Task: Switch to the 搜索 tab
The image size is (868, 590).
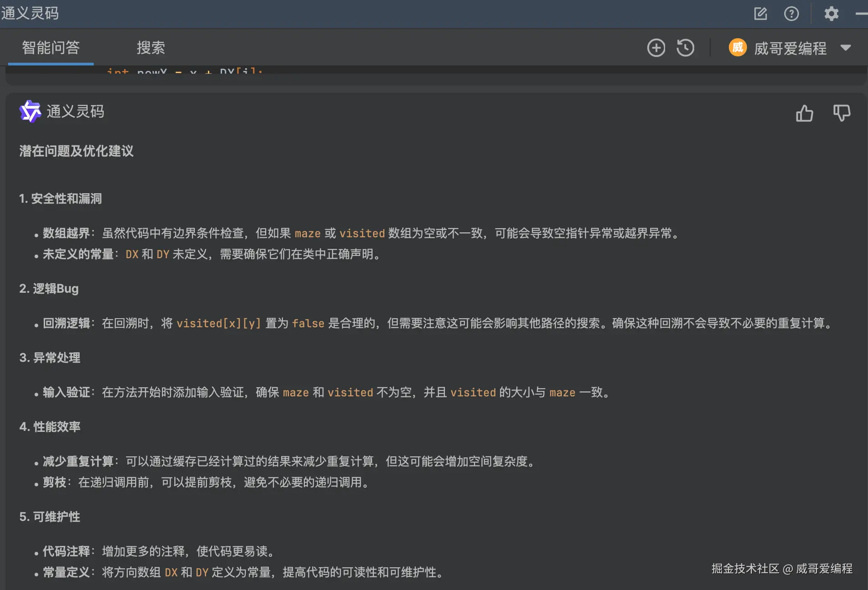Action: coord(151,47)
